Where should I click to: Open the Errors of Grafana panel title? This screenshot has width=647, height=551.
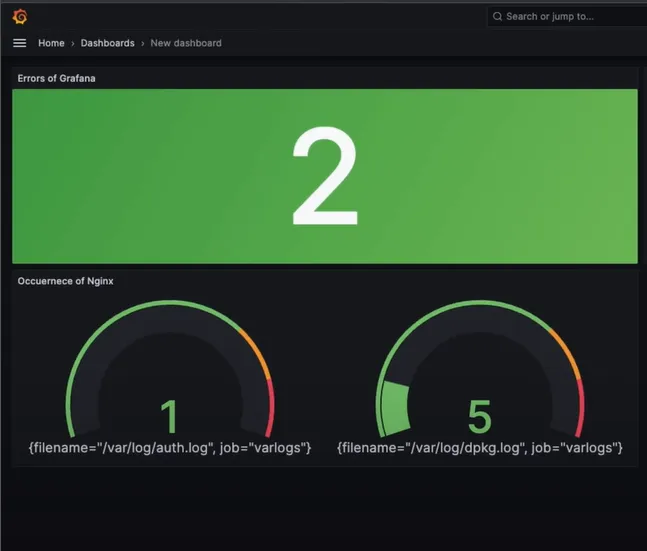(x=56, y=78)
